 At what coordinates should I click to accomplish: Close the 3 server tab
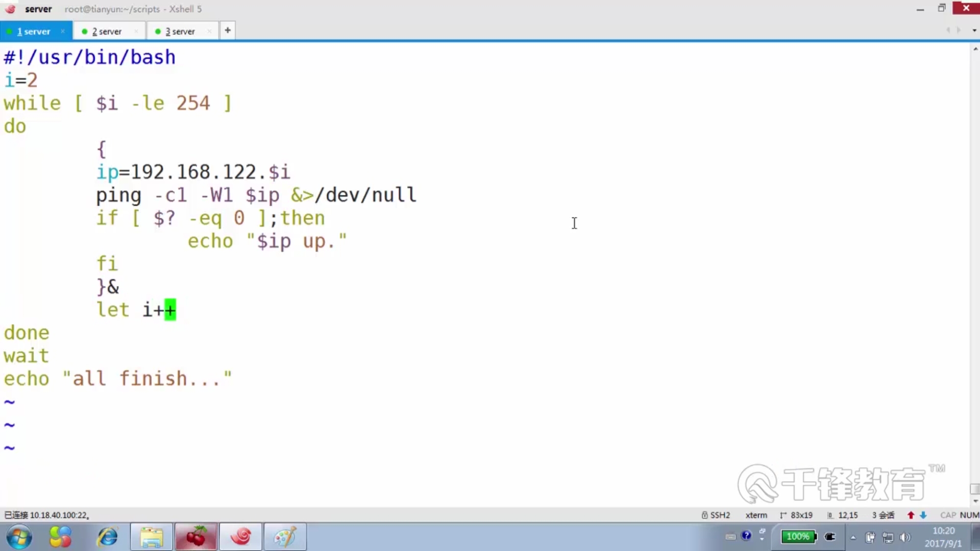point(209,31)
